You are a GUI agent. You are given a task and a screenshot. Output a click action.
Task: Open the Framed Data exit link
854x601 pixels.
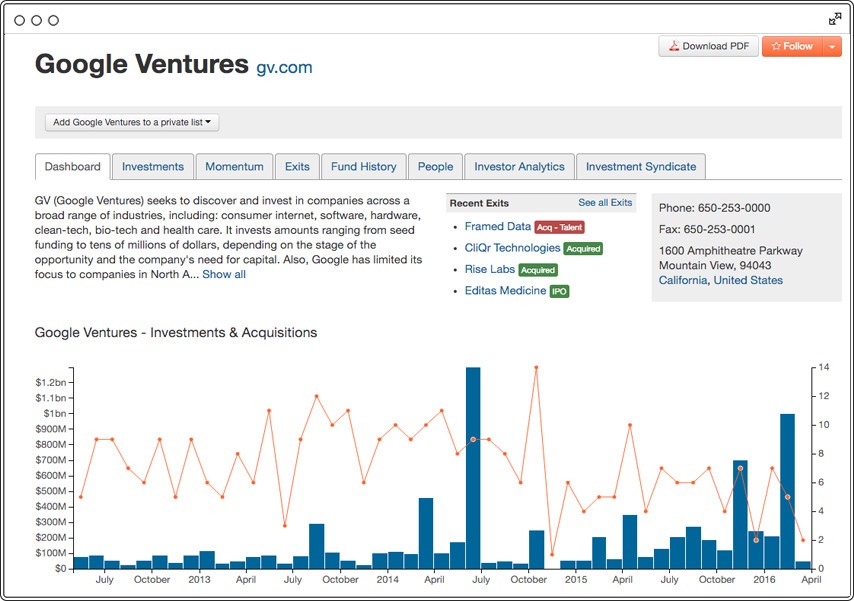coord(497,227)
